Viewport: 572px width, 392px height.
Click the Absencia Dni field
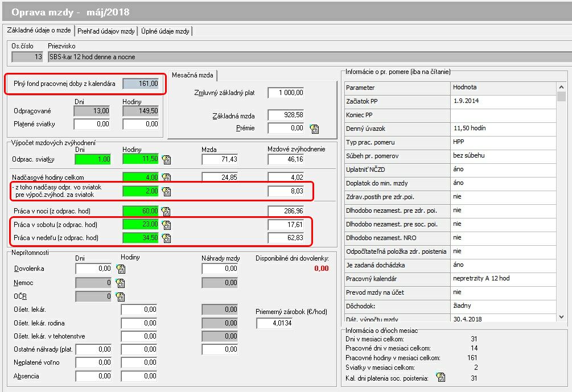(93, 376)
